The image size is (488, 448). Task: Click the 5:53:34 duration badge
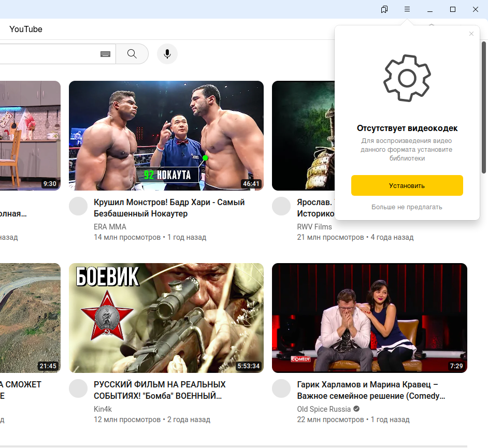pos(248,366)
